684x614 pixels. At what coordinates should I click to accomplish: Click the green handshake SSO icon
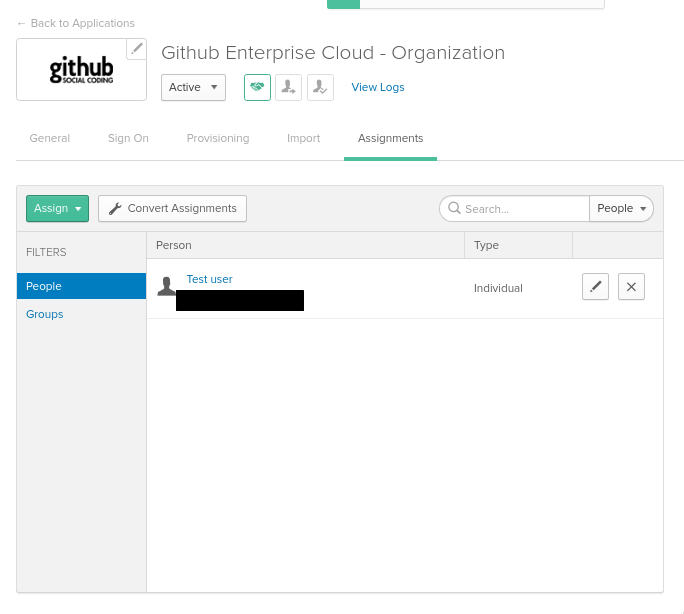click(257, 87)
